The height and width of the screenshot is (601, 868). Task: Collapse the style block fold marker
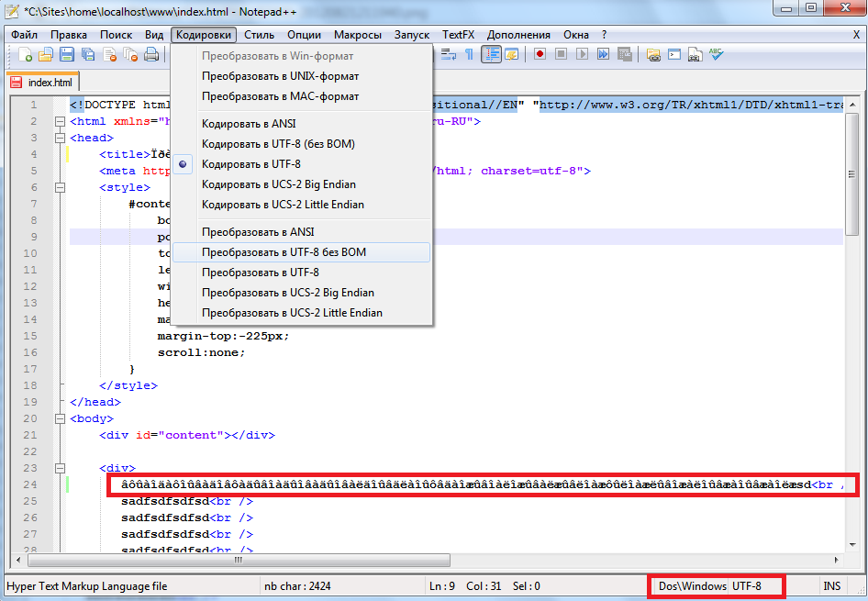click(x=60, y=187)
